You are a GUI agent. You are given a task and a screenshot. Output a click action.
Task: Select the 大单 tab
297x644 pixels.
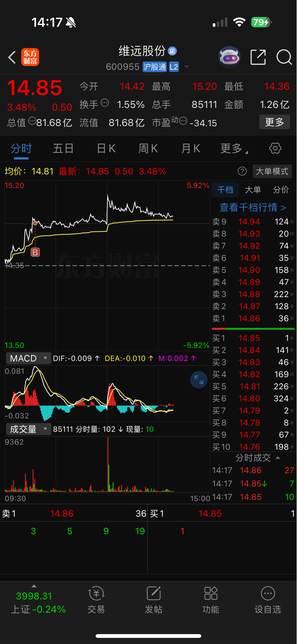point(253,190)
